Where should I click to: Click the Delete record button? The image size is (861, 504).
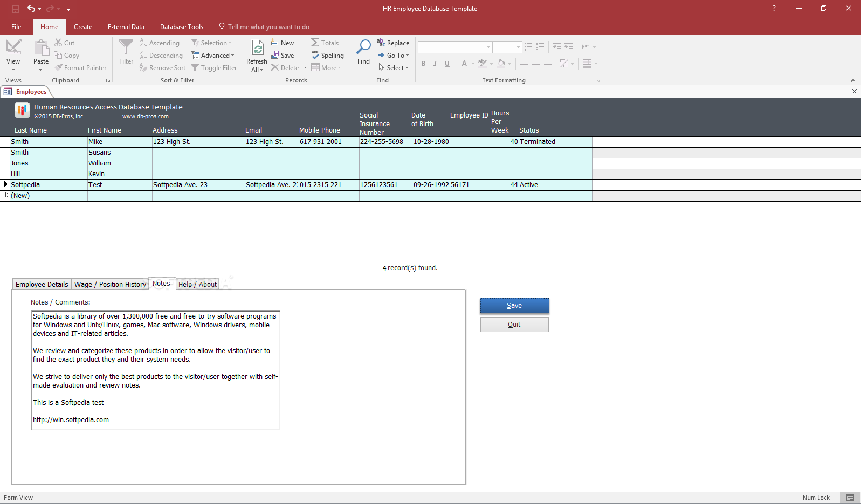click(285, 68)
